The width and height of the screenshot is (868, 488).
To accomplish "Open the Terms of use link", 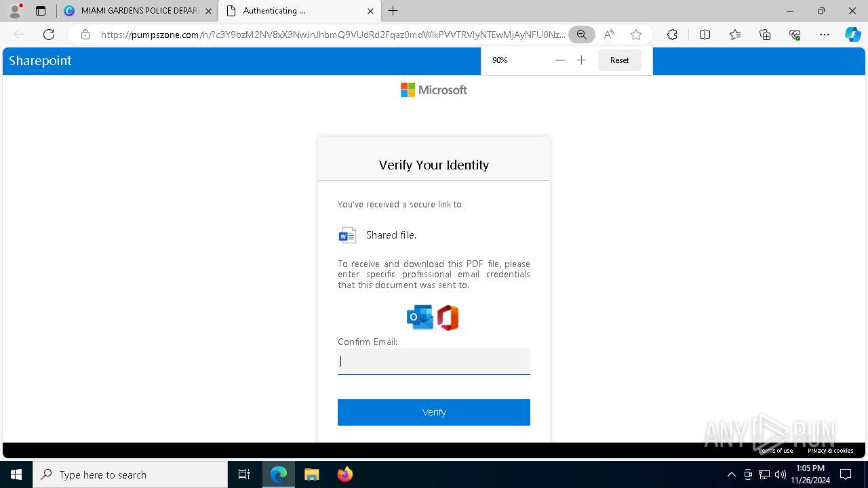I will pos(776,451).
